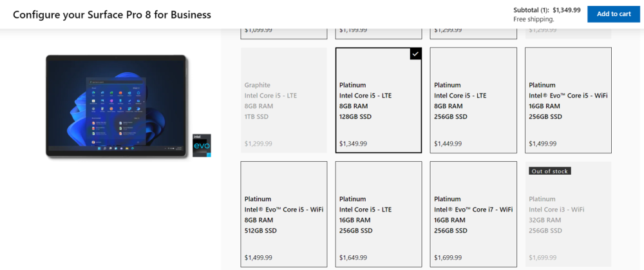Select the partially visible $1,199.99 configuration
This screenshot has height=270, width=644.
(379, 31)
